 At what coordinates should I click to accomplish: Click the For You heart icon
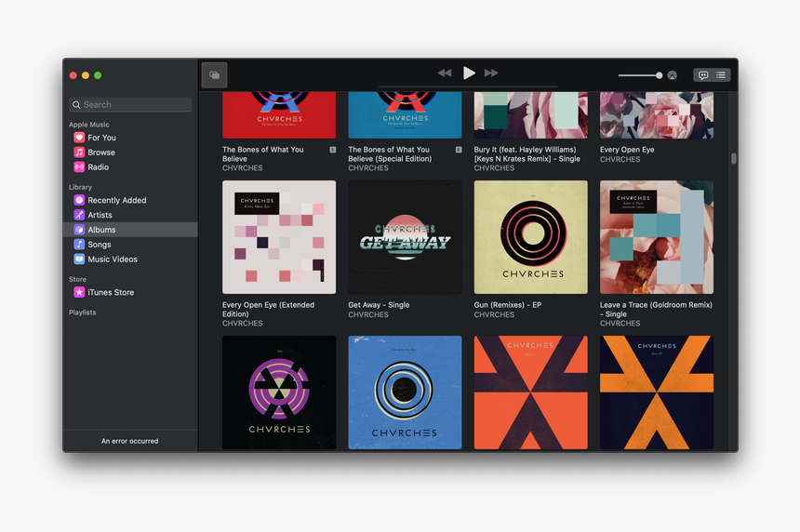tap(79, 138)
